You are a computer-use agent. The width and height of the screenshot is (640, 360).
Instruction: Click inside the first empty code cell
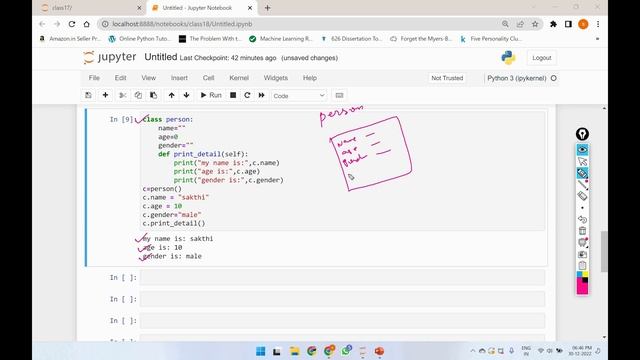click(x=342, y=278)
